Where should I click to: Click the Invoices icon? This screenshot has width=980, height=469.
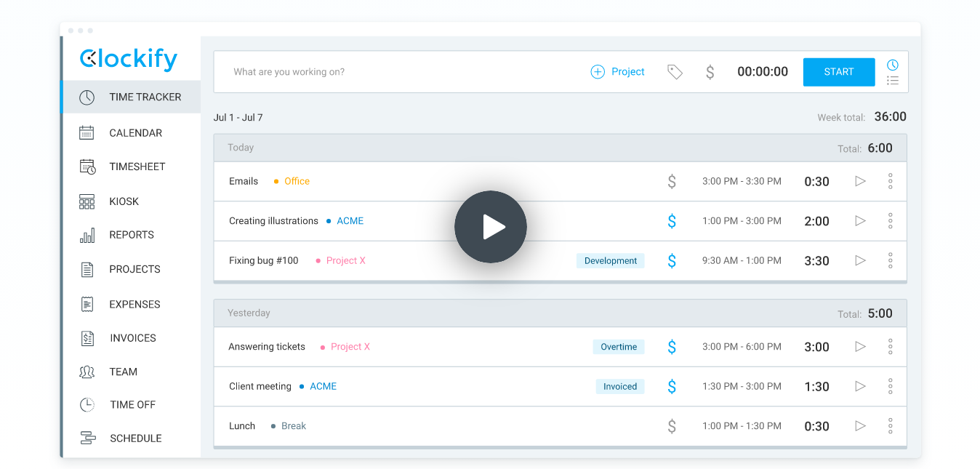(x=87, y=338)
